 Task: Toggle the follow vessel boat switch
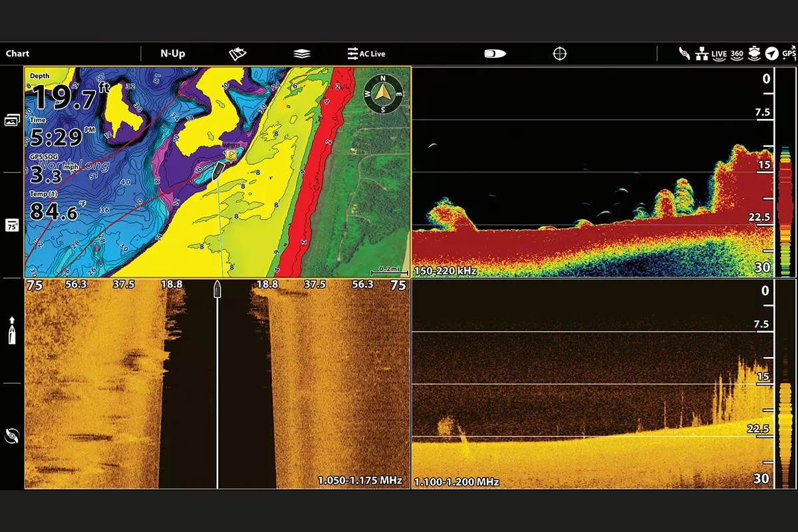pyautogui.click(x=495, y=54)
